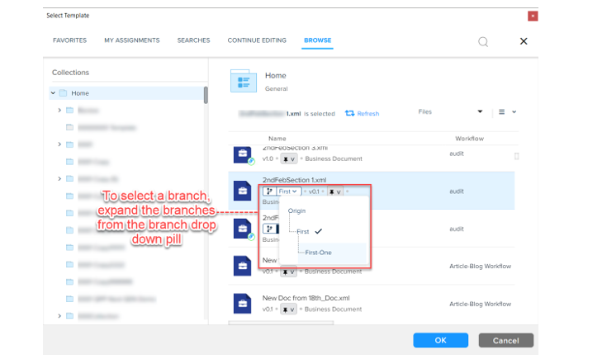Click the branch pill on the third 2ndF file
602x364 pixels.
tap(271, 229)
